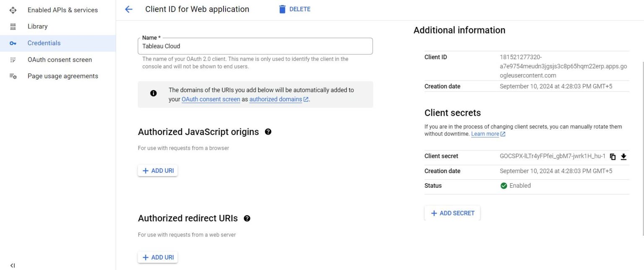
Task: Open help for Authorized JavaScript origins
Action: [268, 132]
